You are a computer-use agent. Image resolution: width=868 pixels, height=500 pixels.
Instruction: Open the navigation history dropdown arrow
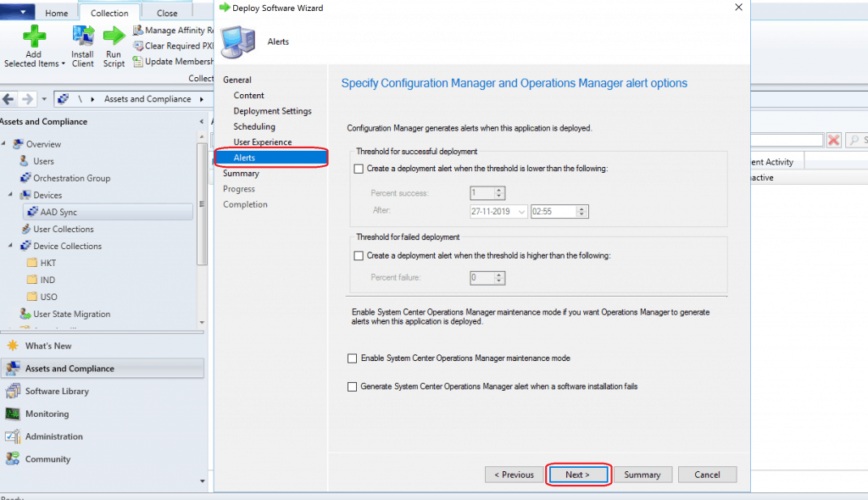click(44, 99)
